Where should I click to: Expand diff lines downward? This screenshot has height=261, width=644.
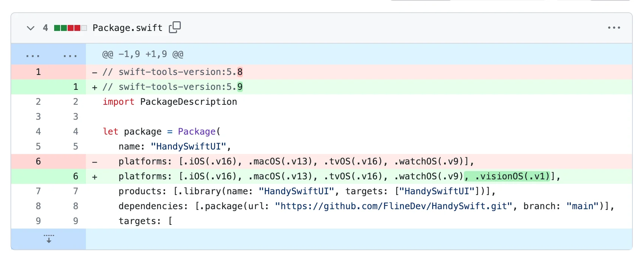point(49,239)
